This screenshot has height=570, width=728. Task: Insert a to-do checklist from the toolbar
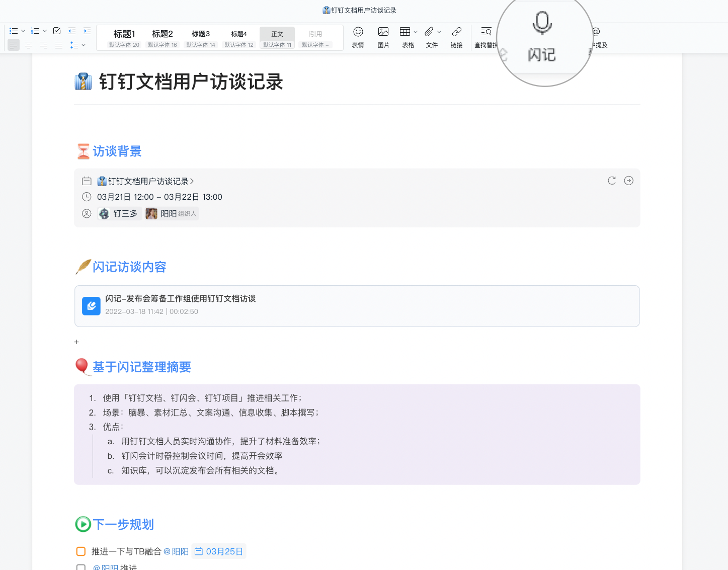pos(57,30)
